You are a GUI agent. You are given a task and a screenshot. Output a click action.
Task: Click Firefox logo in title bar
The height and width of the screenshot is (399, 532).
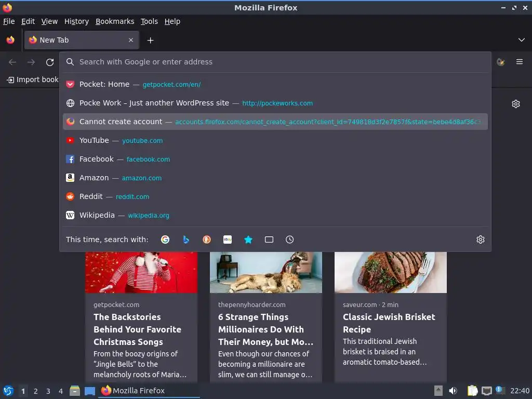pos(7,7)
